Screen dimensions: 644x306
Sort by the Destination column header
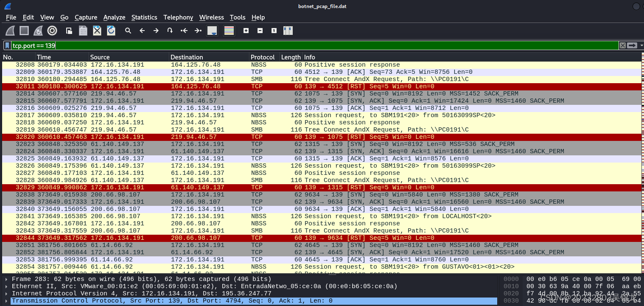pyautogui.click(x=209, y=57)
